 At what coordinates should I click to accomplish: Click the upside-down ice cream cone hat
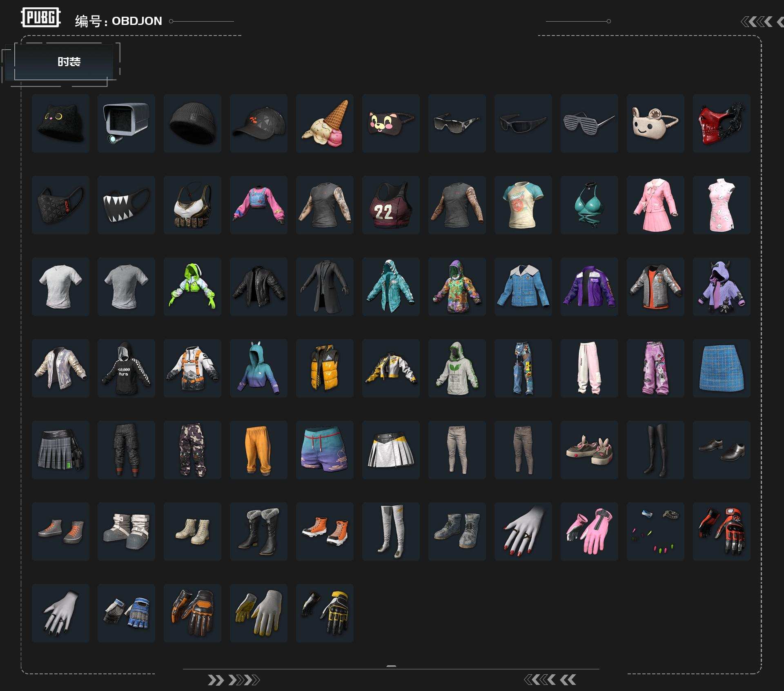pyautogui.click(x=325, y=123)
